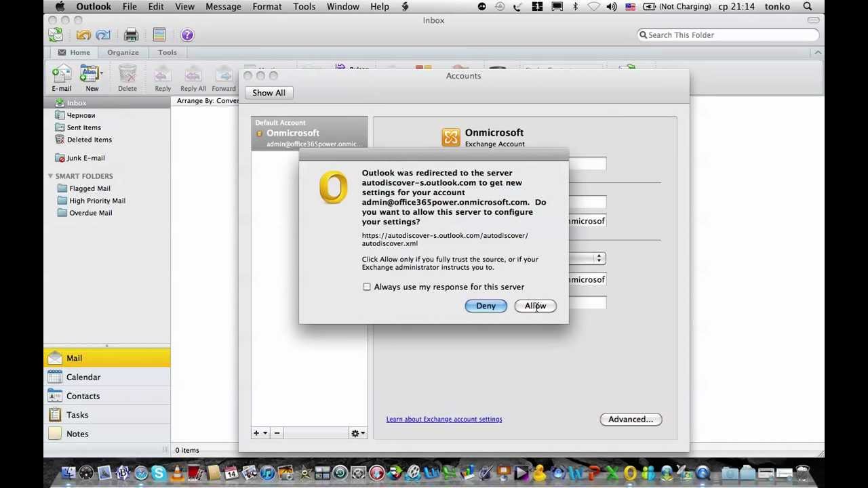Switch to the Tools ribbon tab
Screen dimensions: 868x488
[167, 52]
